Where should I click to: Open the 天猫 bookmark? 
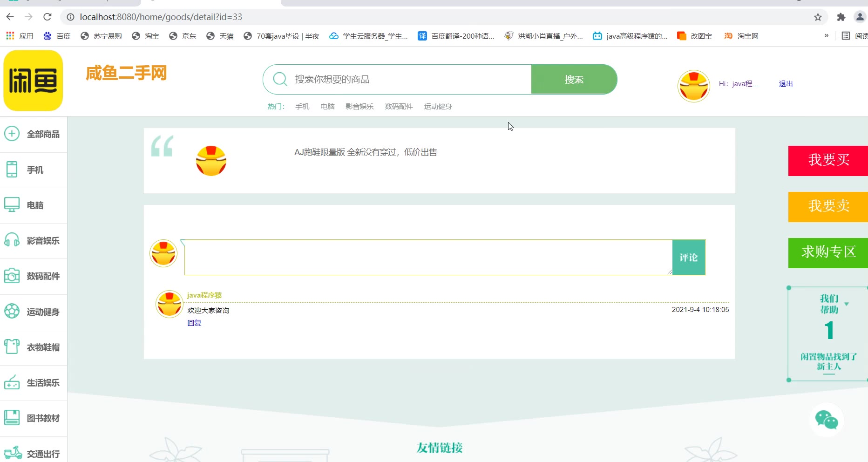pyautogui.click(x=220, y=36)
